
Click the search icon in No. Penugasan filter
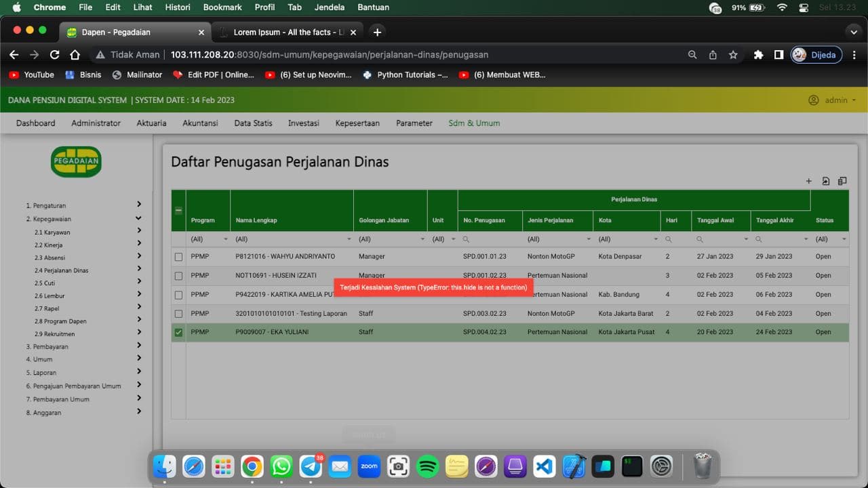(466, 239)
